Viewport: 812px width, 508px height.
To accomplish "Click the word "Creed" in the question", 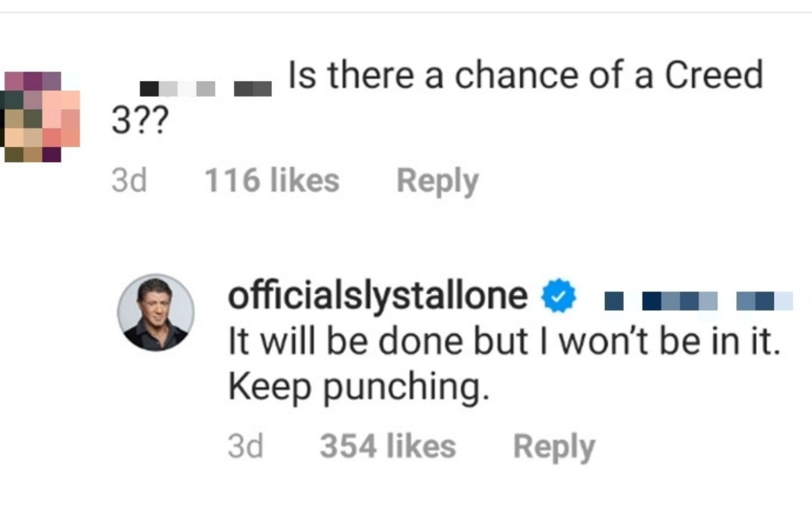I will [714, 75].
